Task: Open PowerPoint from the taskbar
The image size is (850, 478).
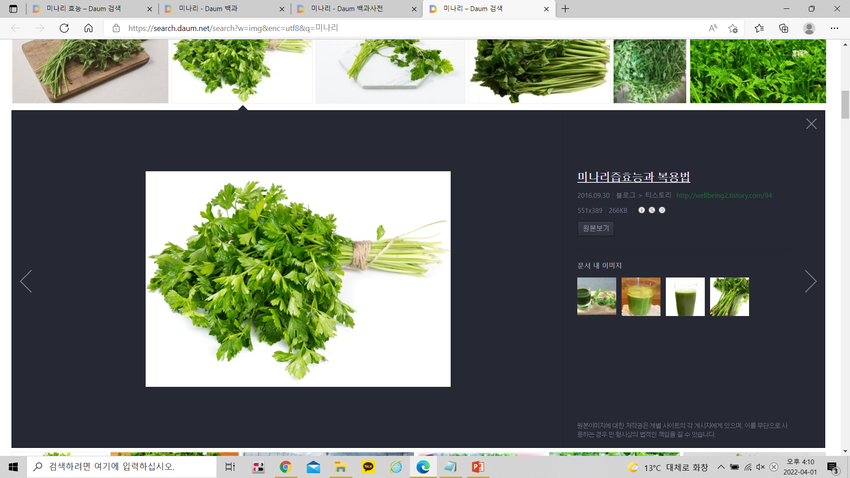Action: click(x=478, y=467)
